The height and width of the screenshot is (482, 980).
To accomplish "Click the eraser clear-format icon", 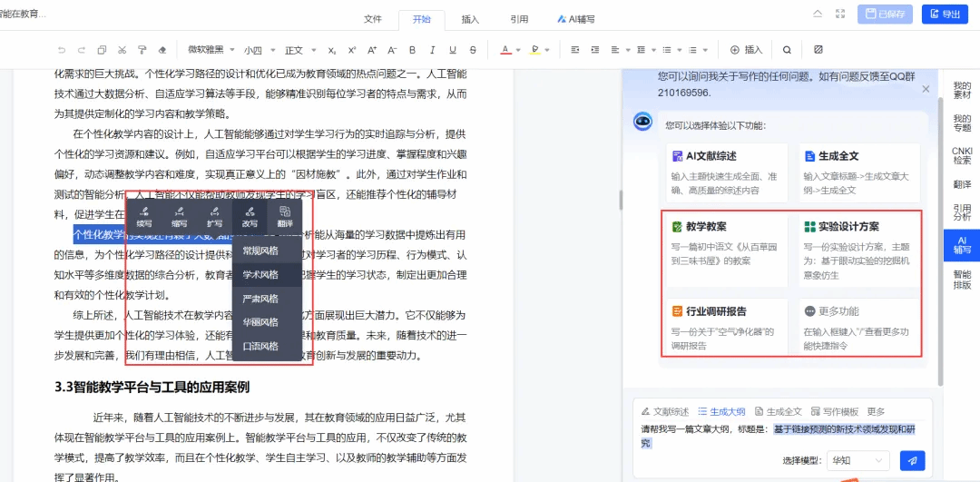I will 162,50.
